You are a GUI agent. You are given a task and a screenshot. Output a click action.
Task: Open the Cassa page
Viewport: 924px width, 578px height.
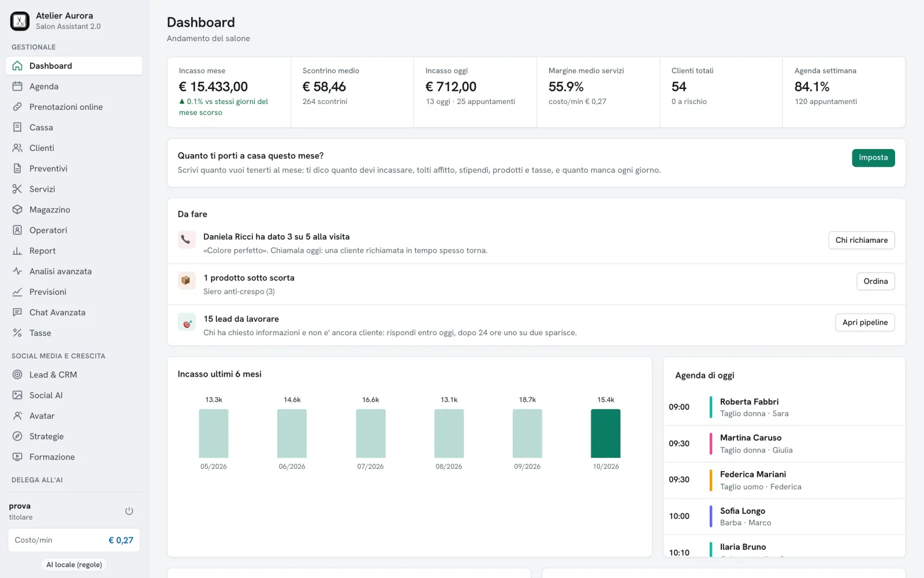pos(74,127)
